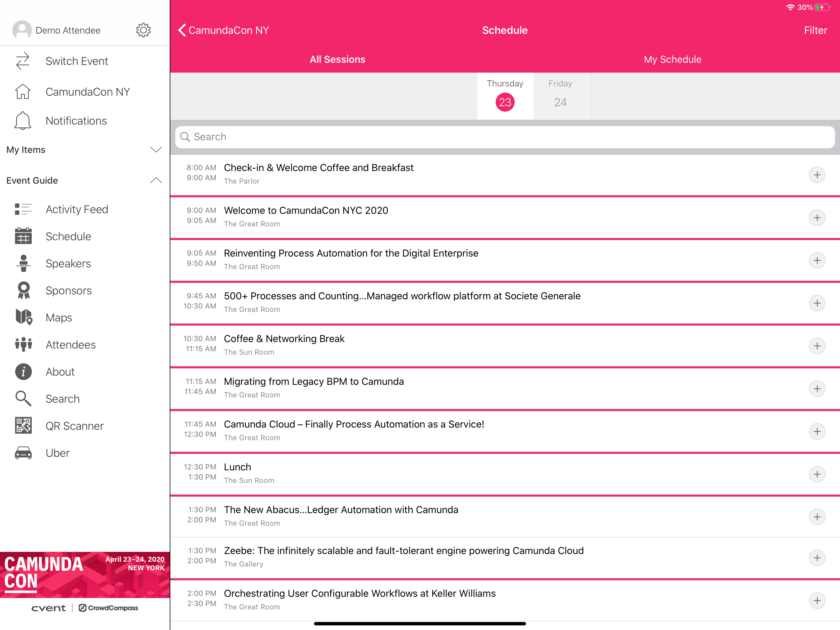The height and width of the screenshot is (630, 840).
Task: Add Camunda Cloud session to schedule
Action: [x=817, y=431]
